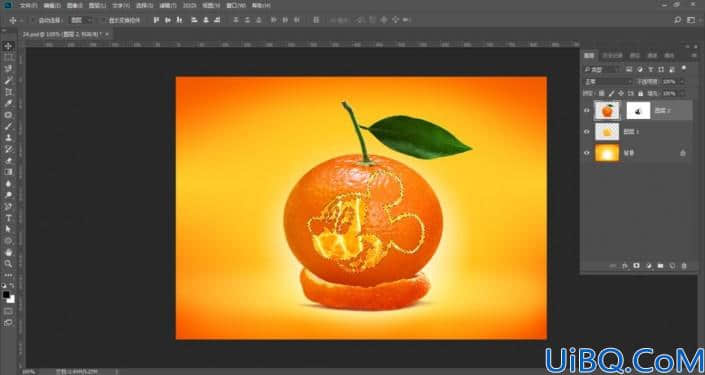Change screen mode at toolbox bottom
Image resolution: width=705 pixels, height=375 pixels.
pyautogui.click(x=9, y=322)
